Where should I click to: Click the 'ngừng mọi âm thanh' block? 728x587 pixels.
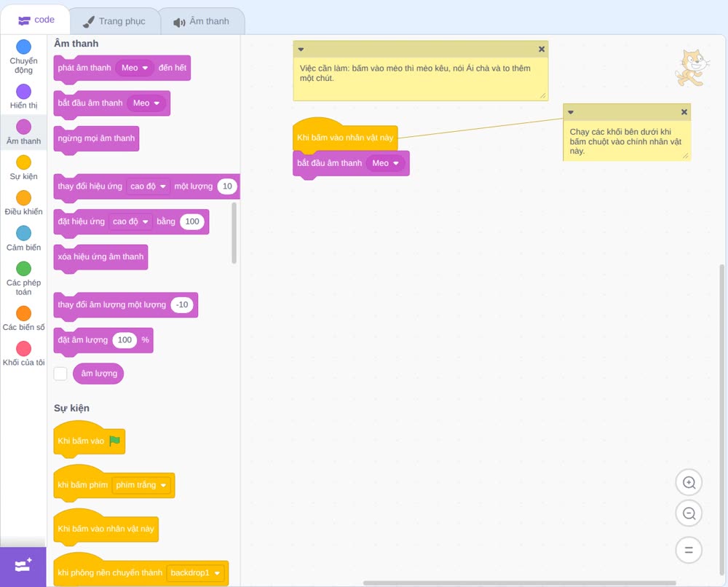click(x=96, y=139)
